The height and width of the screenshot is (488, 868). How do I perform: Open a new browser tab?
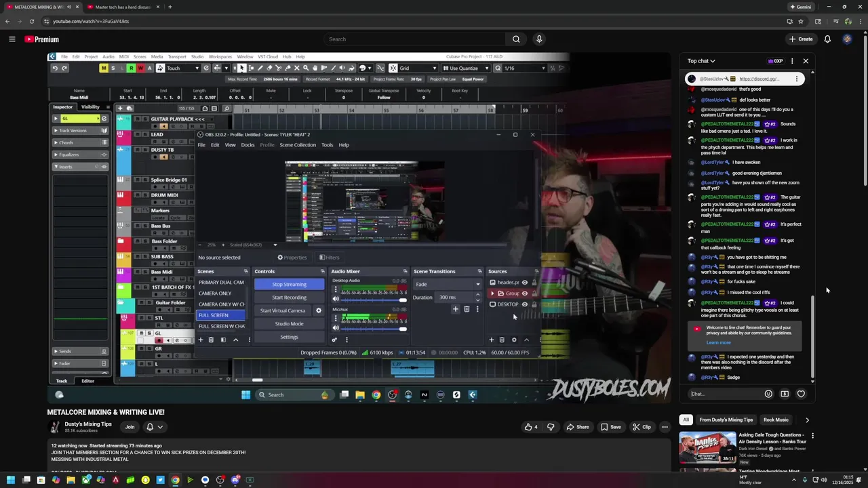tap(170, 7)
